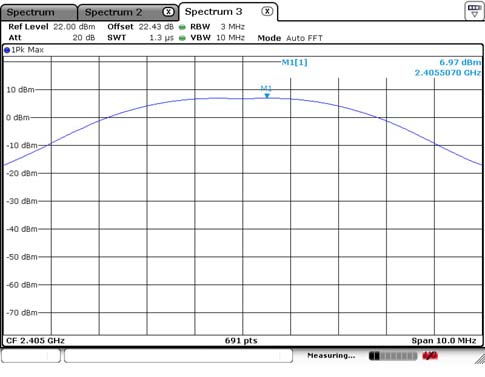Click the 0 dBm axis label
This screenshot has height=377, width=485.
point(18,118)
